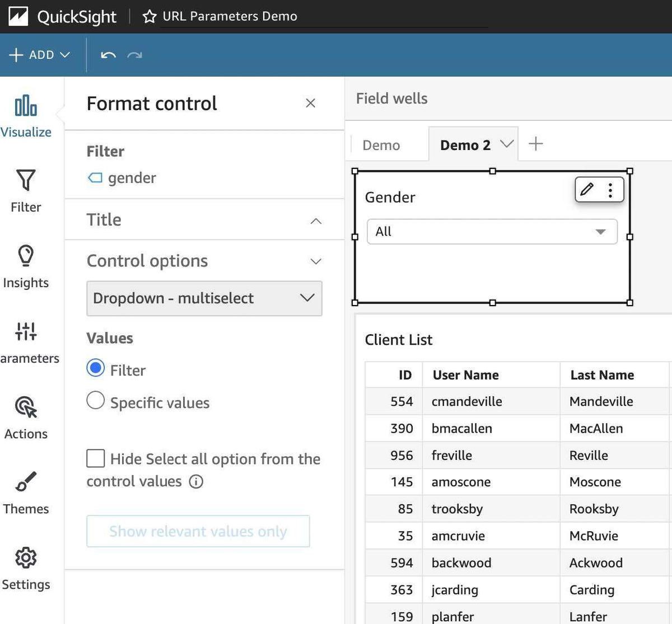Open the three-dot menu on Gender control
672x624 pixels.
coord(610,190)
